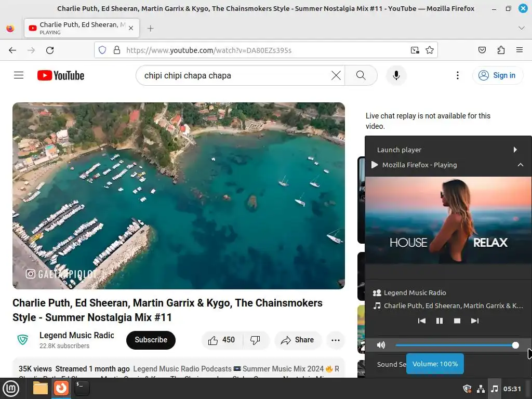Clear the search query with X
The height and width of the screenshot is (399, 532).
pos(336,75)
